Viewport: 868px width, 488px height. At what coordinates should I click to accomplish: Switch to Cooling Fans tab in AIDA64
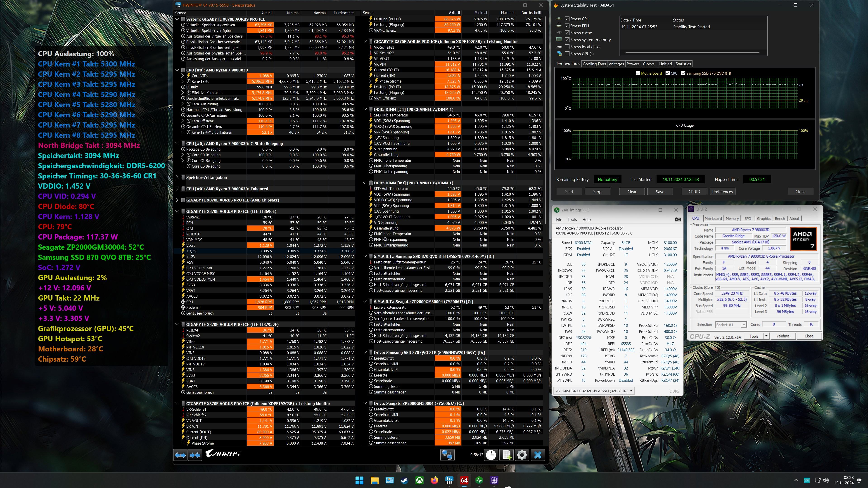[594, 64]
